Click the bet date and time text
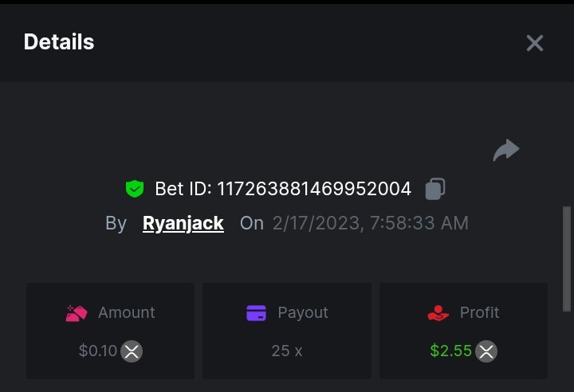This screenshot has height=392, width=574. click(x=371, y=223)
